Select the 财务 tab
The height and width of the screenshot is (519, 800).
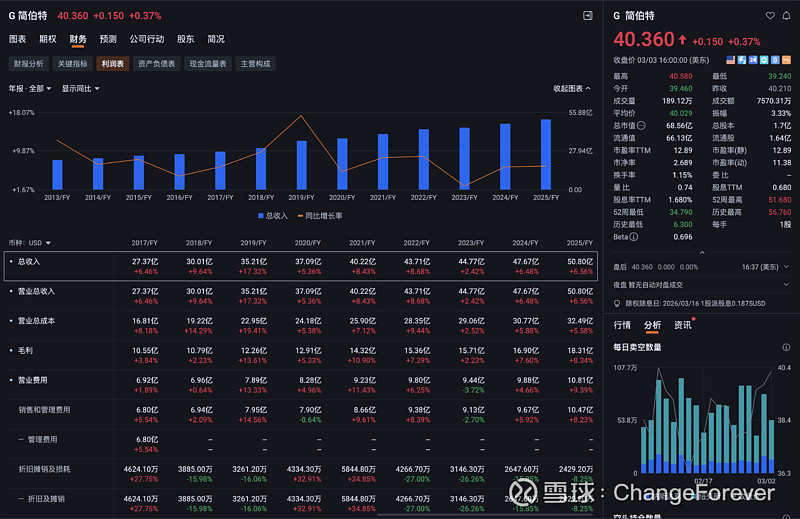click(78, 39)
